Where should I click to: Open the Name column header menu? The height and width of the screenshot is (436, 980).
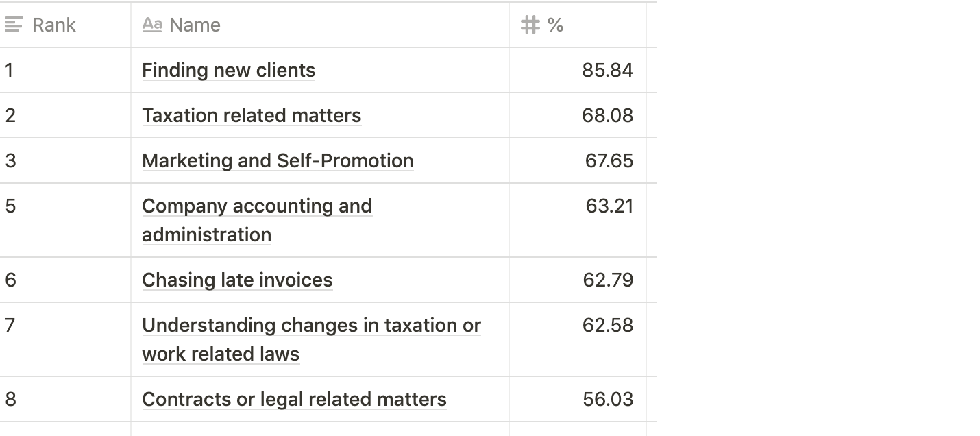[x=320, y=25]
